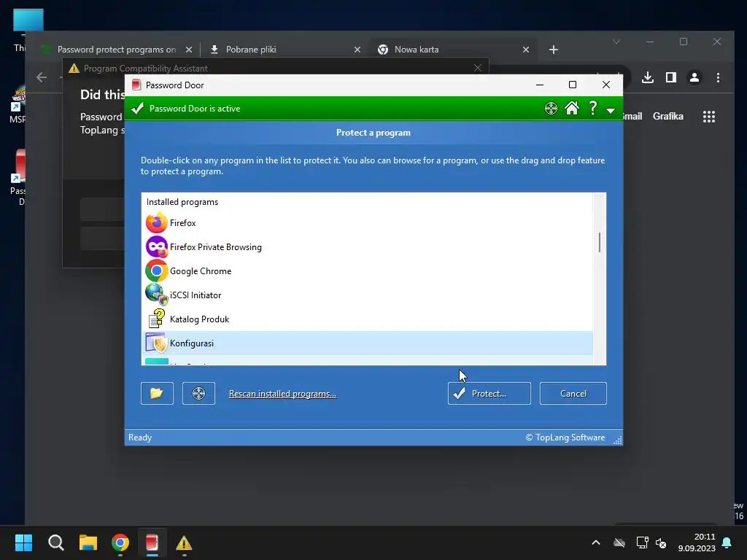Click the crosshair target button beside Rescan
The height and width of the screenshot is (560, 747).
point(198,393)
